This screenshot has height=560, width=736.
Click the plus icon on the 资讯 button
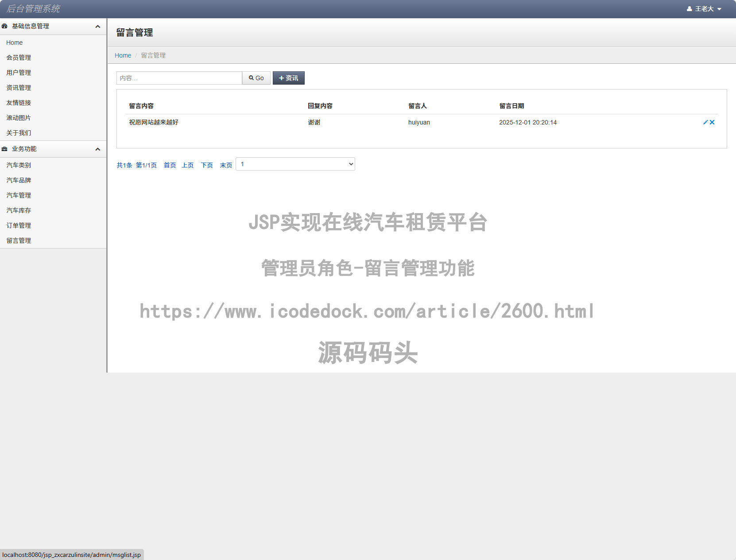pyautogui.click(x=282, y=78)
